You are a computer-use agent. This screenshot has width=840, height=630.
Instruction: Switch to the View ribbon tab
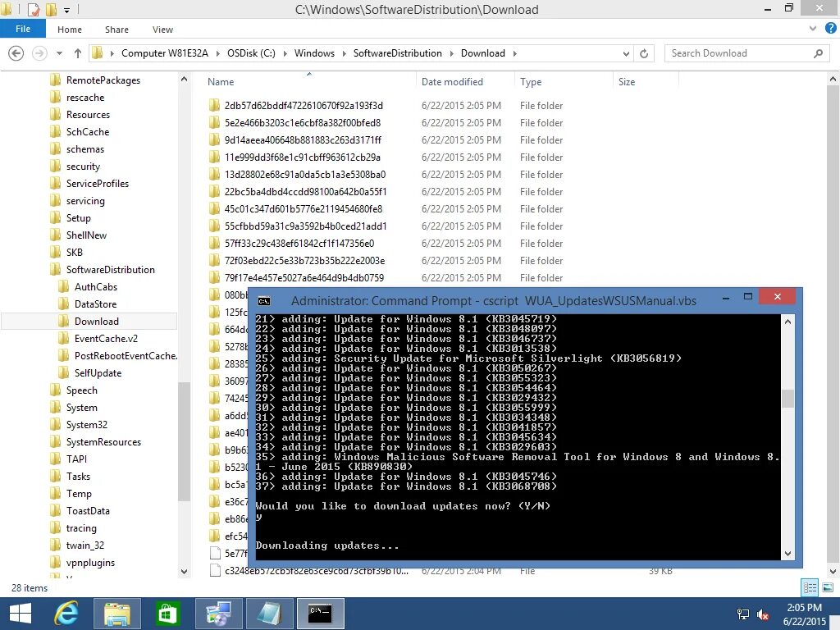[162, 29]
